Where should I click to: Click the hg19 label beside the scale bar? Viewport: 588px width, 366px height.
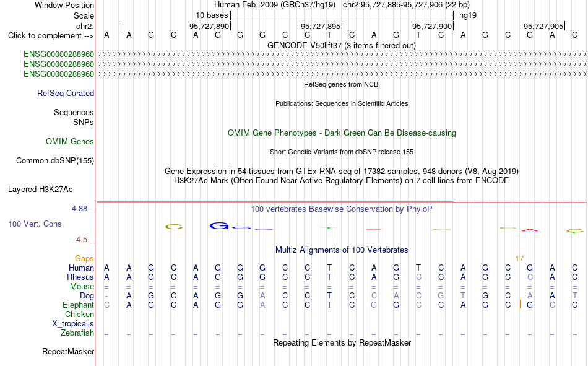pos(468,15)
